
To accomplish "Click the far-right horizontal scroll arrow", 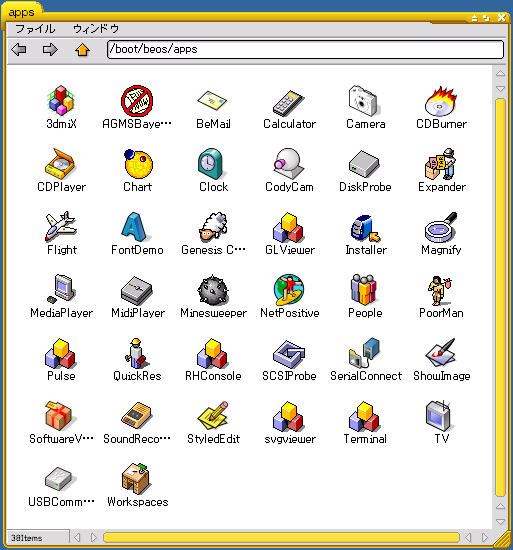I will pyautogui.click(x=485, y=537).
